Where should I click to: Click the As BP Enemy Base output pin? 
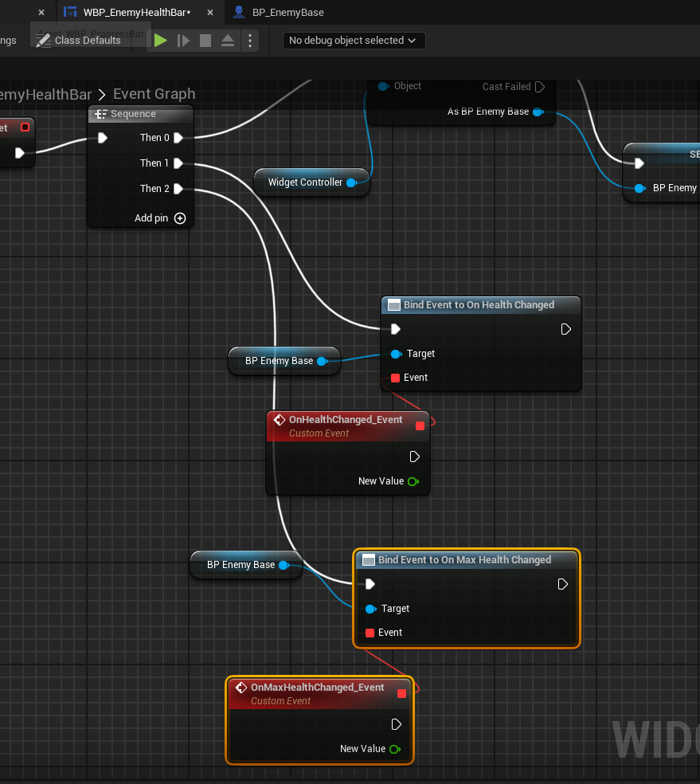pyautogui.click(x=538, y=112)
